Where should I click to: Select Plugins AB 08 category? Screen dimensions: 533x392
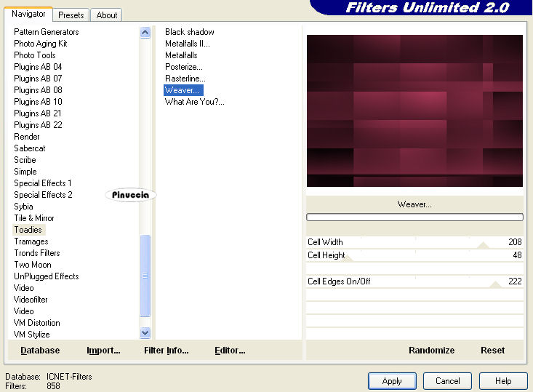tap(38, 90)
